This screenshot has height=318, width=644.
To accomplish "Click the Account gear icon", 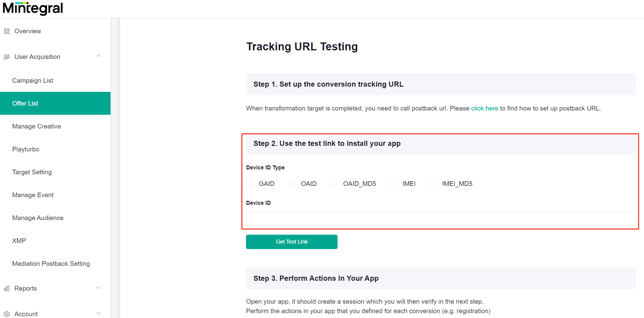I will click(7, 314).
